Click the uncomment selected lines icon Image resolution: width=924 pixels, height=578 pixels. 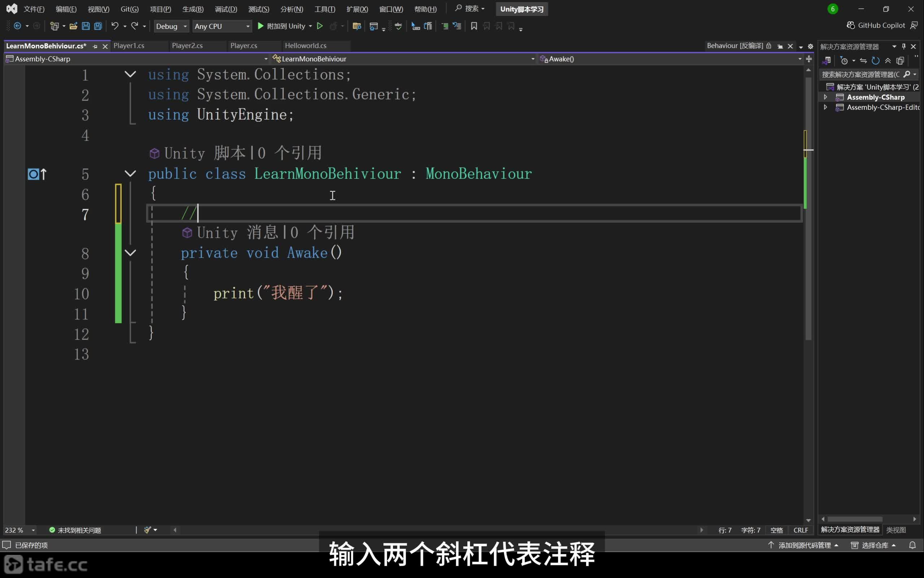pyautogui.click(x=457, y=26)
